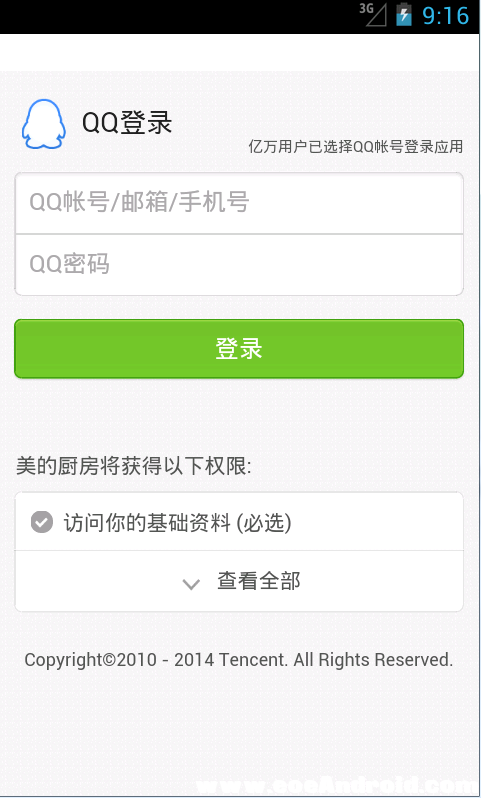Image resolution: width=481 pixels, height=798 pixels.
Task: Tap the blank white title bar
Action: 240,52
